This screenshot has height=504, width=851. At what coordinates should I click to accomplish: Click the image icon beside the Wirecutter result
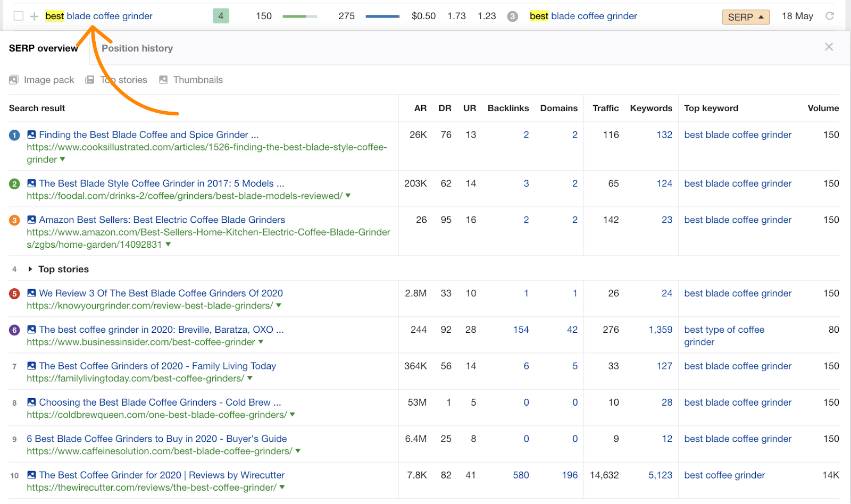[x=31, y=475]
